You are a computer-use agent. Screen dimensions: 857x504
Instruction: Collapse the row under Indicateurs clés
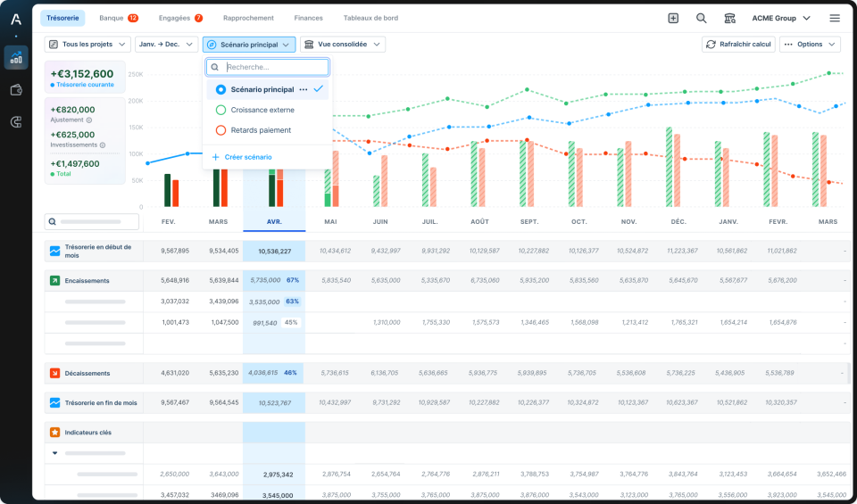[54, 453]
